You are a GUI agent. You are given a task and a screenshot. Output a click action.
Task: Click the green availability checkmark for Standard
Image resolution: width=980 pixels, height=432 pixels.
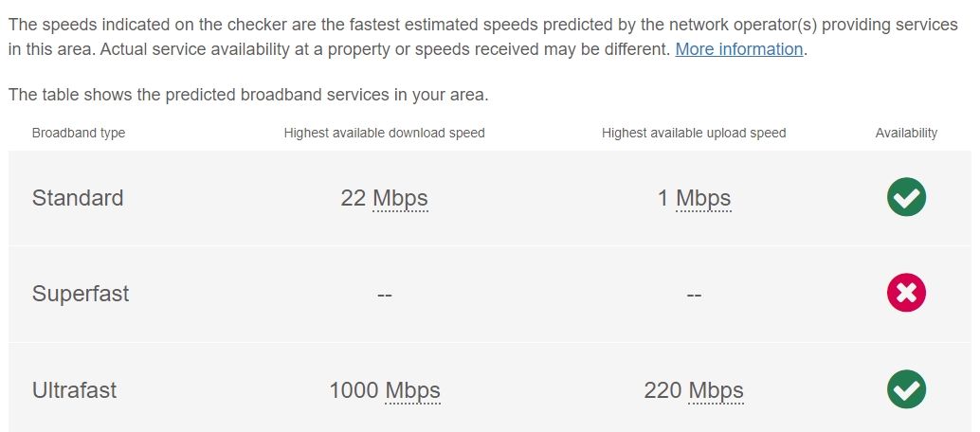click(x=906, y=197)
